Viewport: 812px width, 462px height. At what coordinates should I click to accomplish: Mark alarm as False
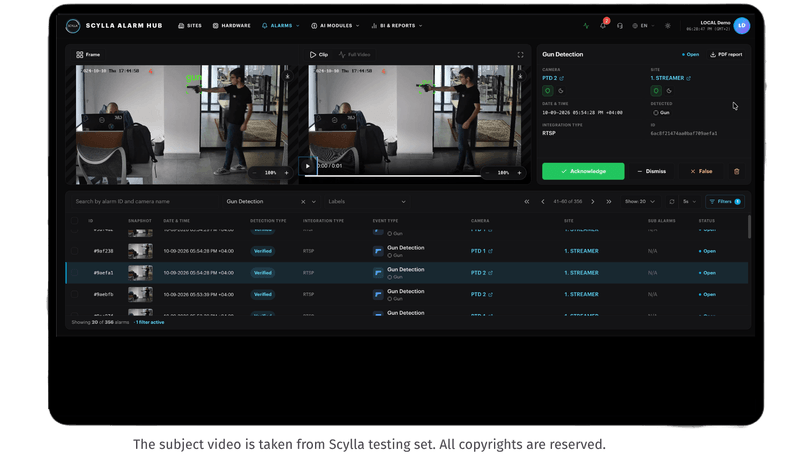tap(701, 171)
